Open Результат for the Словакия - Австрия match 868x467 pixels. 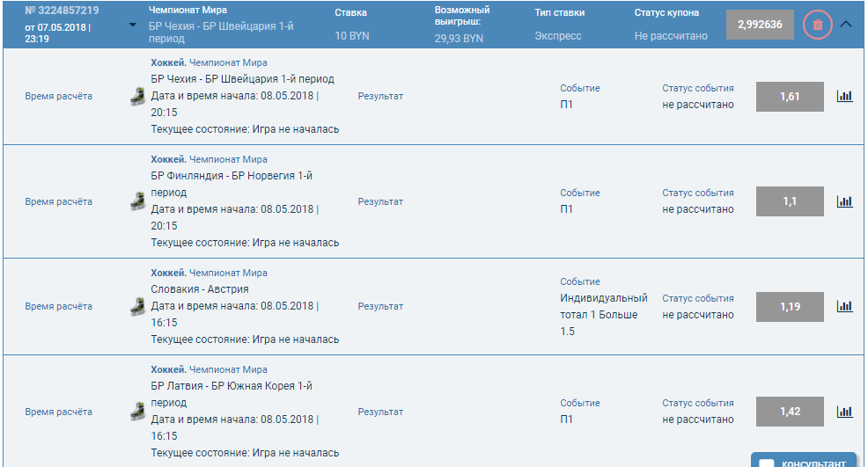click(380, 306)
